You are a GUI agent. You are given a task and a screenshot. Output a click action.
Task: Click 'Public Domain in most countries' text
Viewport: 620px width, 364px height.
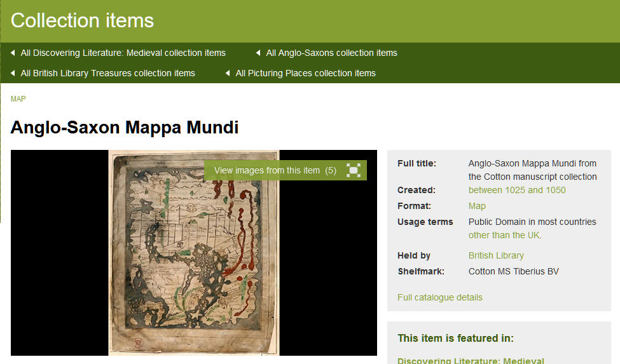point(532,222)
